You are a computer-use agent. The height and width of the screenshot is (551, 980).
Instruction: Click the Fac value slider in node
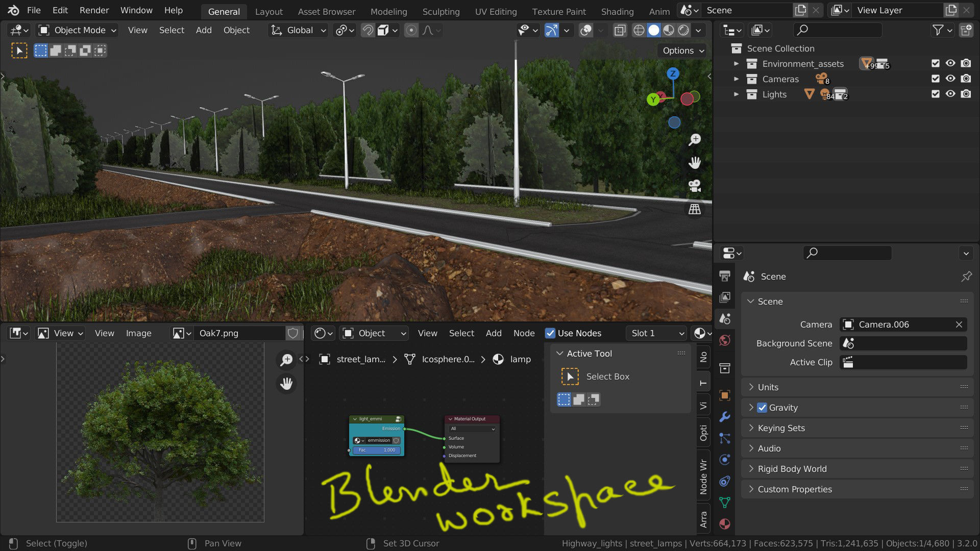pos(377,450)
